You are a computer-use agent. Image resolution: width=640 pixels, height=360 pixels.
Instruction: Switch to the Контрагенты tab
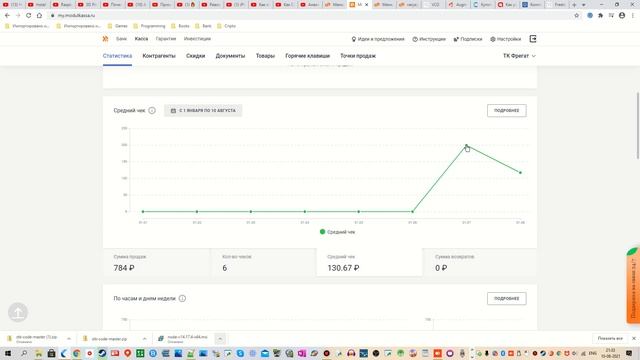(159, 56)
